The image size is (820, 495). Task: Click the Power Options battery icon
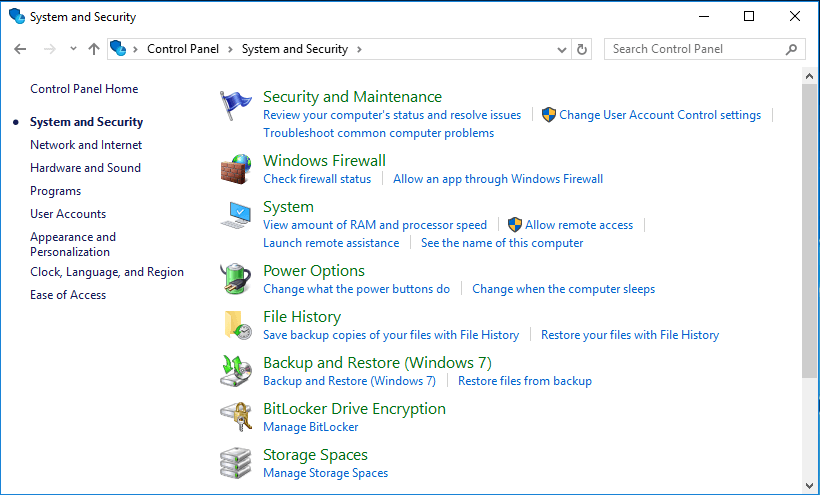235,279
